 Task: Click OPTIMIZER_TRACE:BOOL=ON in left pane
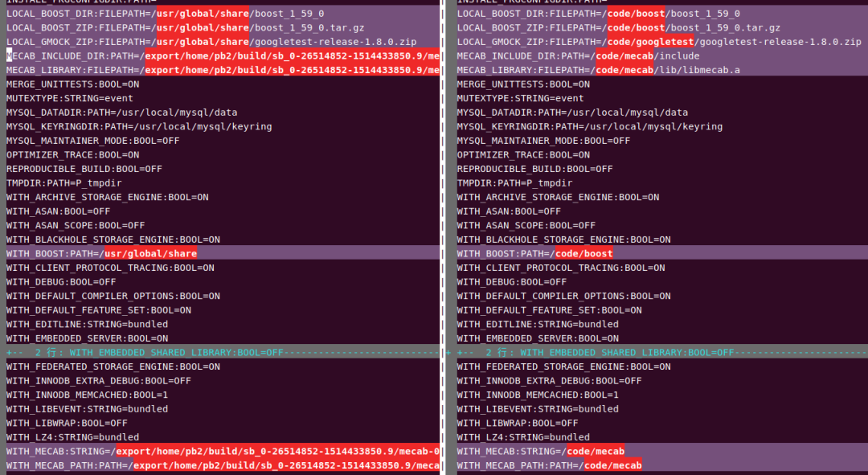click(x=72, y=155)
